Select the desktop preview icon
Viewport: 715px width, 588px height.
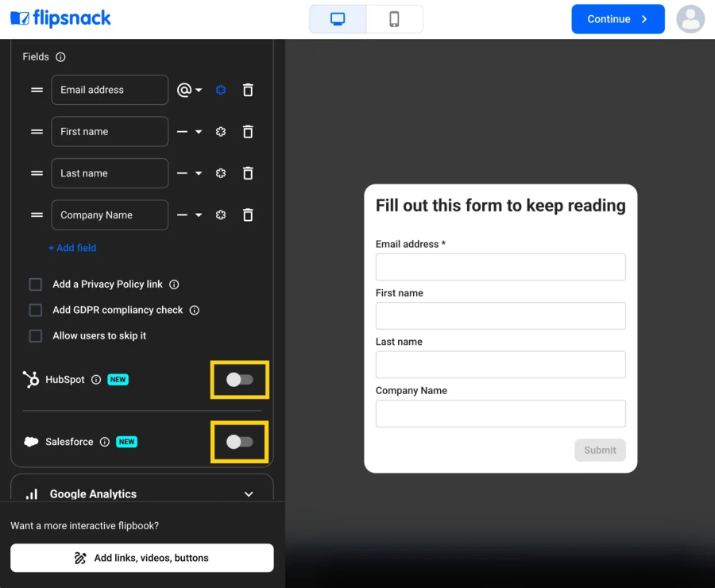pos(337,19)
